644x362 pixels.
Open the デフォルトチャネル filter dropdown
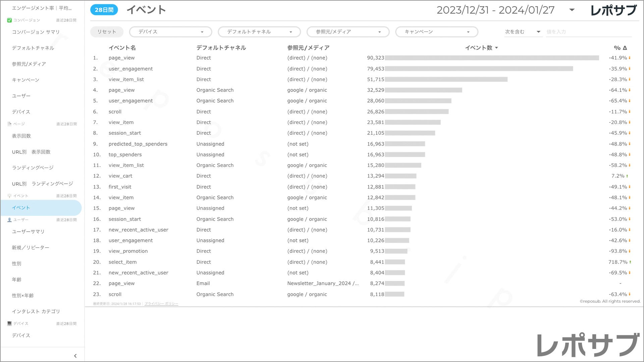pyautogui.click(x=259, y=32)
